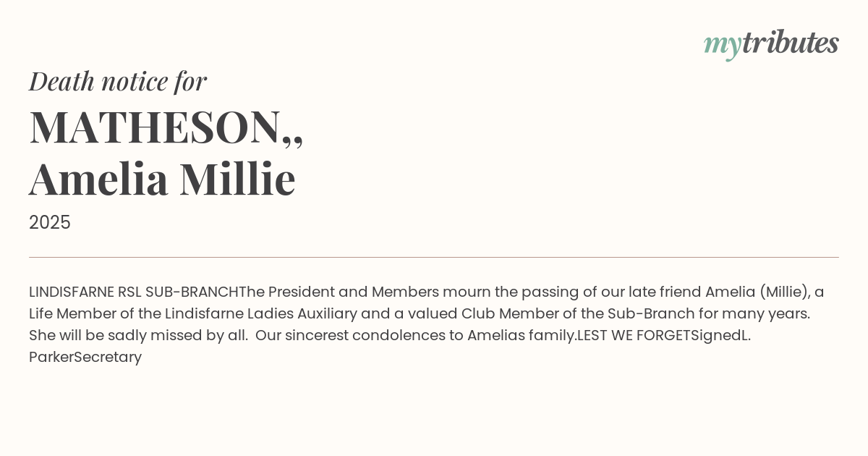Click the "SignedL." text
This screenshot has height=456, width=868.
tap(721, 336)
